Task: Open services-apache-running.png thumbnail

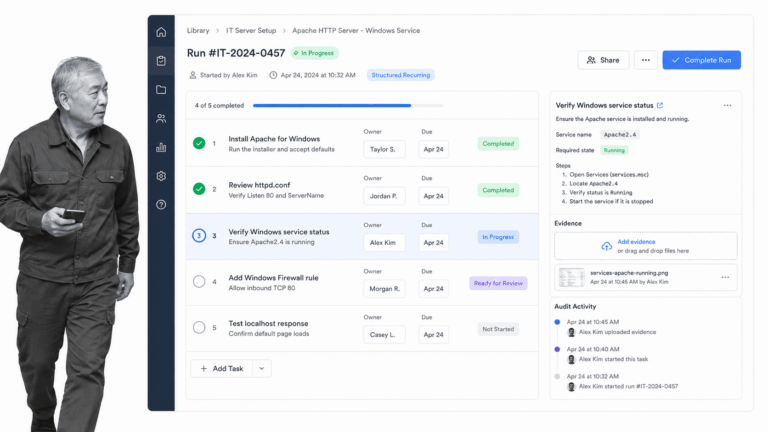Action: coord(572,277)
